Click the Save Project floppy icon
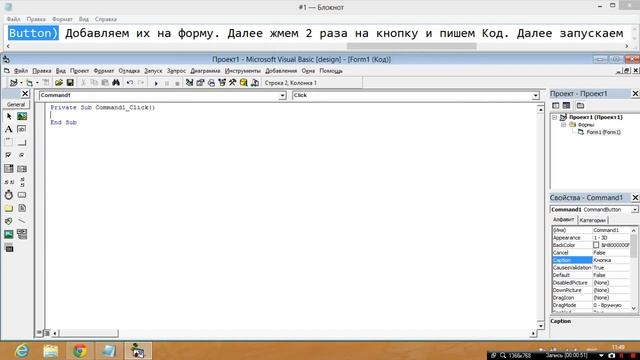This screenshot has width=640, height=360. 70,83
